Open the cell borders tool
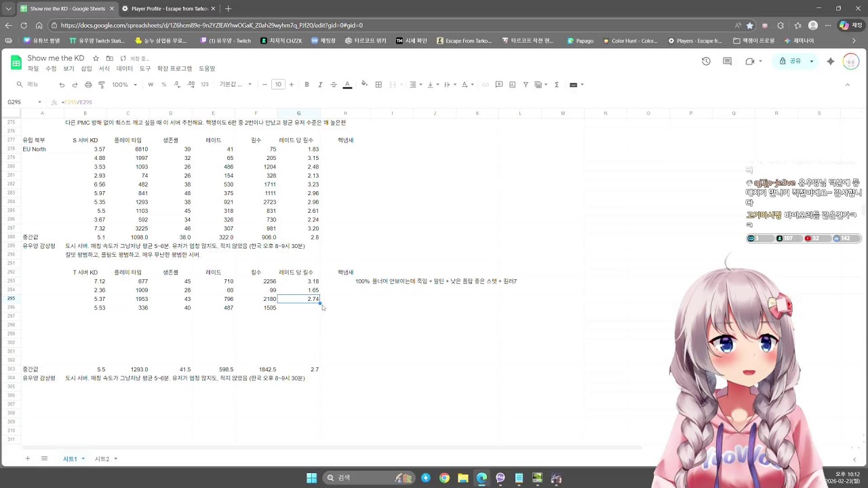The width and height of the screenshot is (868, 488). click(x=378, y=85)
